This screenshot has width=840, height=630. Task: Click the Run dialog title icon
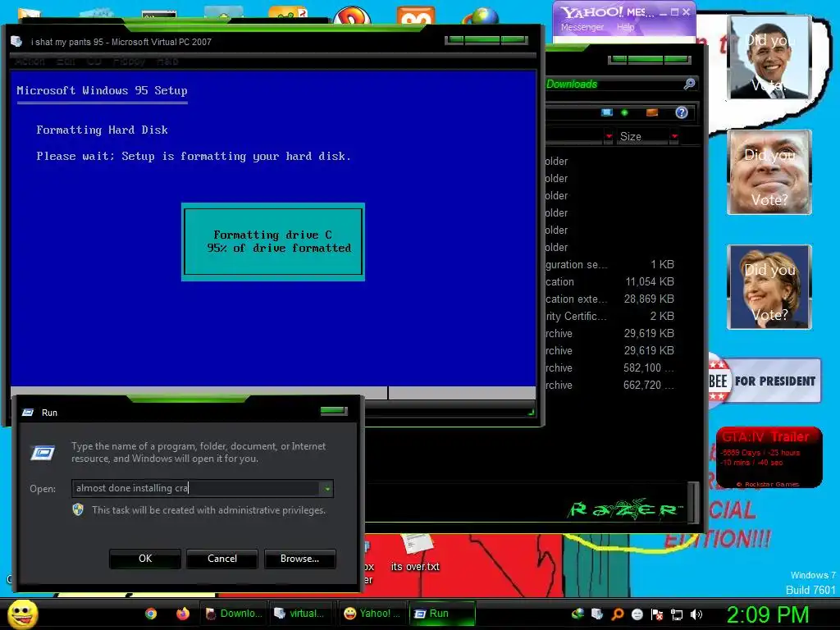click(28, 413)
